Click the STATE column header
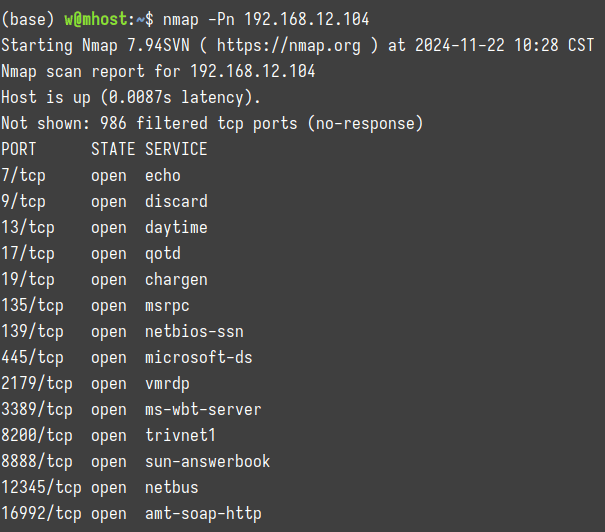Viewport: 605px width, 532px height. (113, 149)
